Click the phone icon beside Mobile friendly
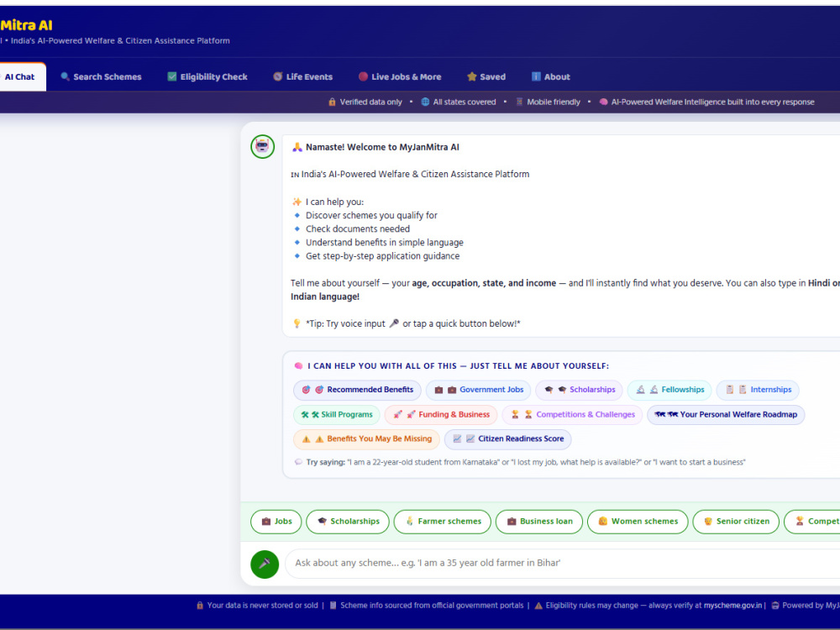 519,102
